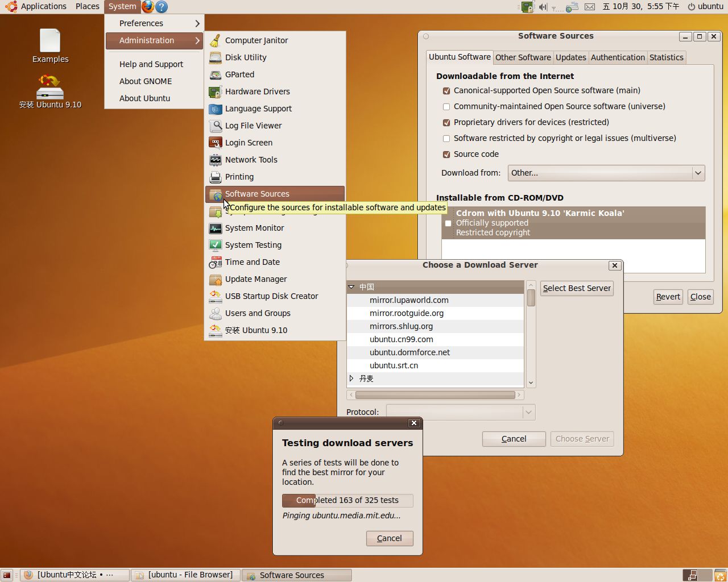Open Computer Janitor broom icon
The image size is (728, 582).
[216, 40]
